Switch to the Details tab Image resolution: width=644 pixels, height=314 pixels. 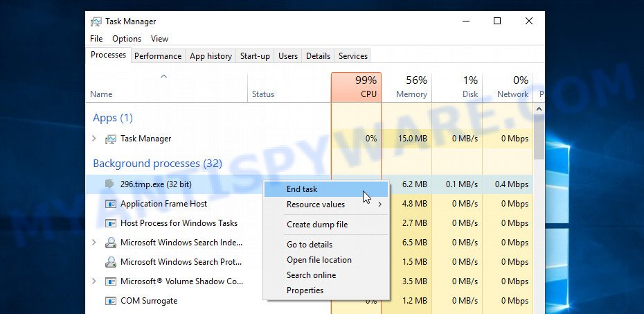(x=318, y=56)
